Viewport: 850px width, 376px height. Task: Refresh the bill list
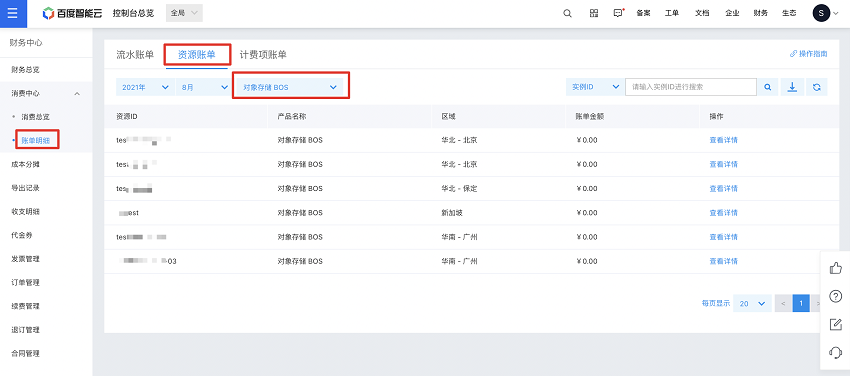click(x=816, y=87)
